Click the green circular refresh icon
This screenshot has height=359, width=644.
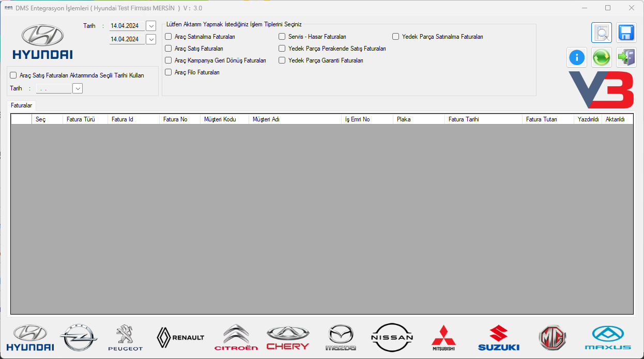(x=602, y=57)
